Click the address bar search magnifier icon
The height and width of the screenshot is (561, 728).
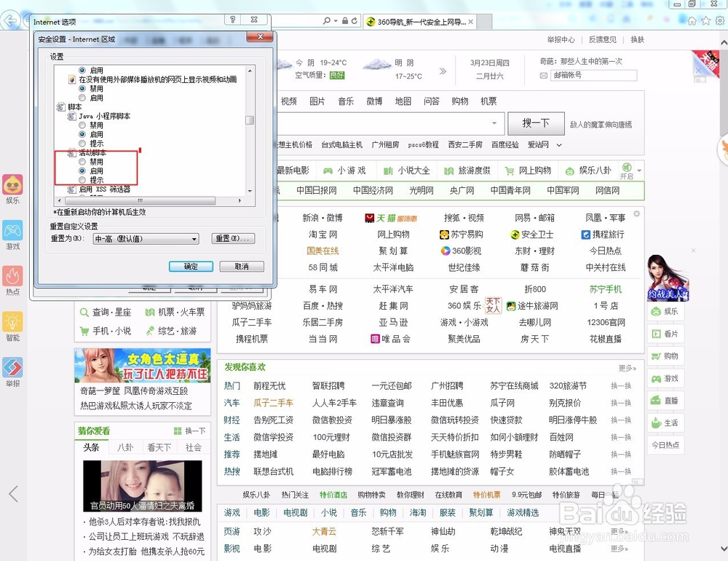pyautogui.click(x=327, y=21)
